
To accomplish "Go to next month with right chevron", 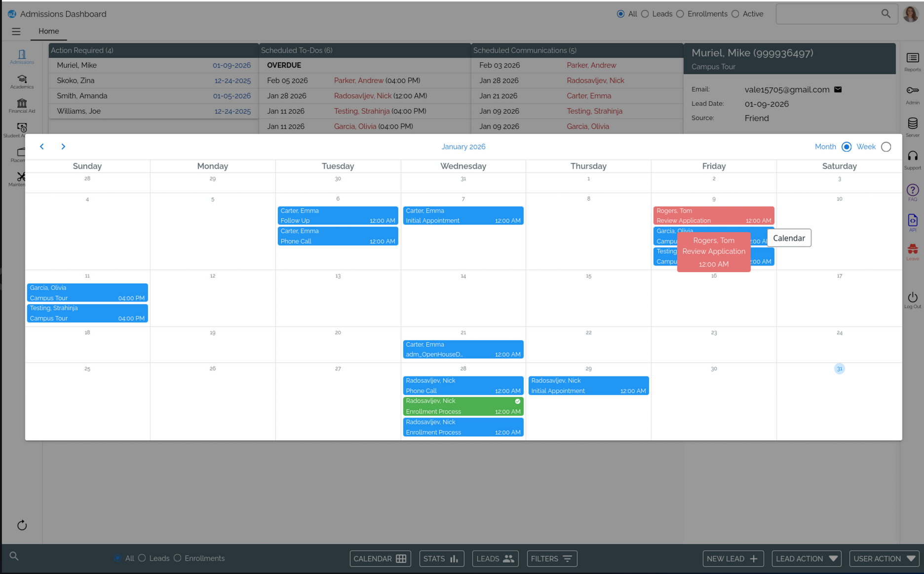I will coord(63,147).
